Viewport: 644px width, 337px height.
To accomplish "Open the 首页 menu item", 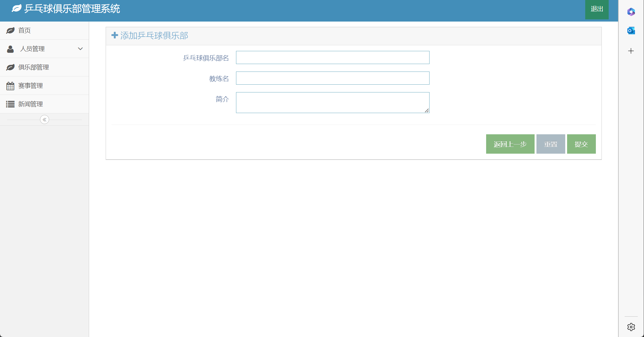I will (24, 30).
